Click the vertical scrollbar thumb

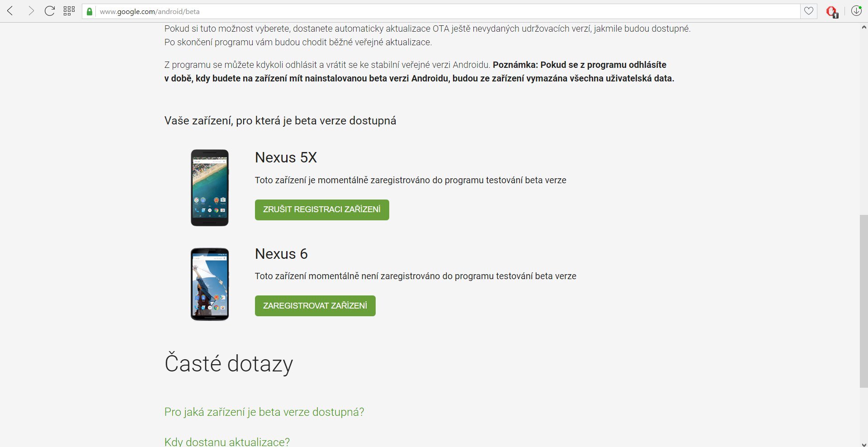863,301
